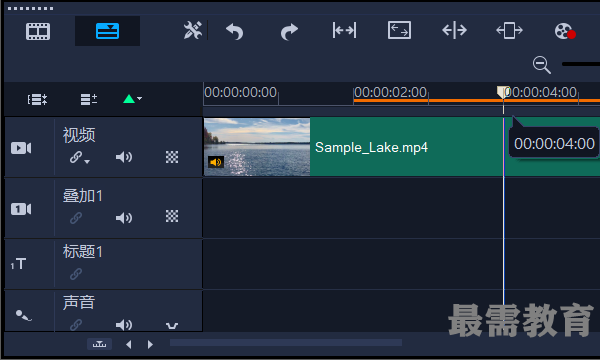Click the Video track camera icon
The width and height of the screenshot is (600, 360).
click(x=21, y=148)
